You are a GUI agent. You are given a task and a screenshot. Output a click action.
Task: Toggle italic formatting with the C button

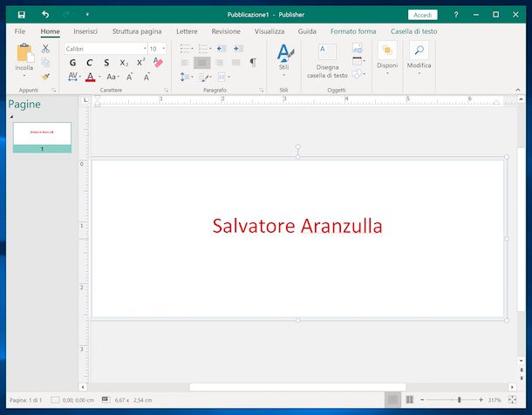89,63
